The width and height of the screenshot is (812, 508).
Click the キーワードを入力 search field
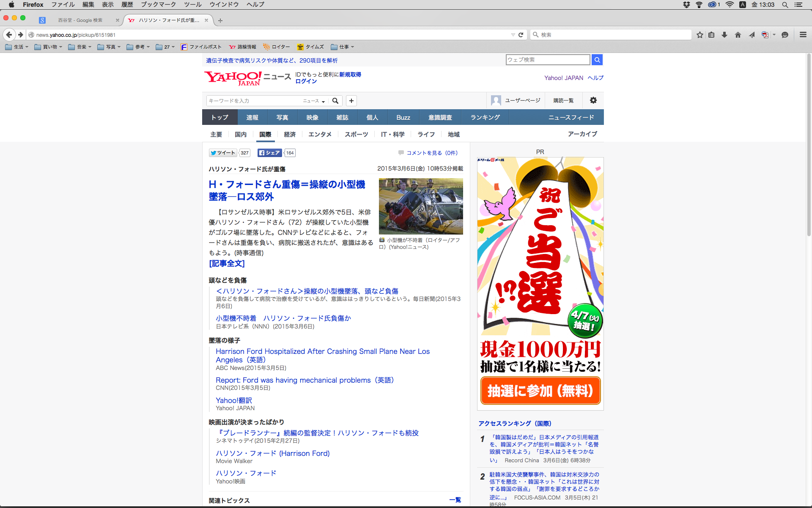[254, 101]
